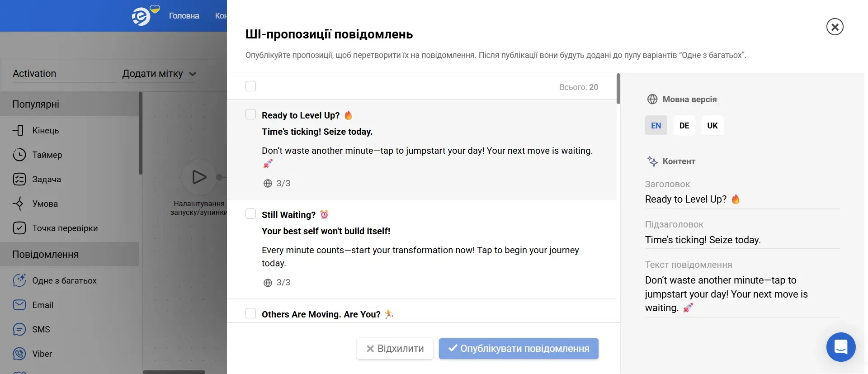Click the Відхилити button
The image size is (868, 374).
coord(394,348)
